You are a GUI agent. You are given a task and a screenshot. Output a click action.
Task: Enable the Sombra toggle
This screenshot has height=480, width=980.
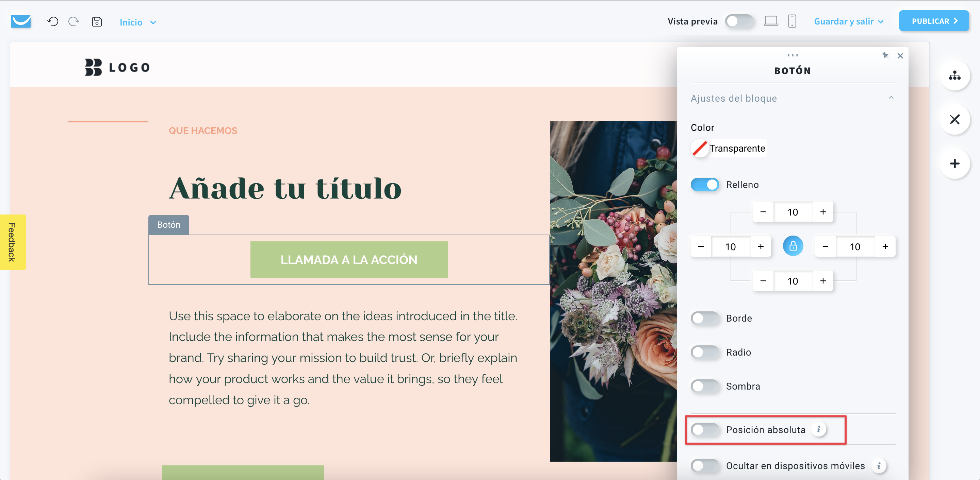705,386
